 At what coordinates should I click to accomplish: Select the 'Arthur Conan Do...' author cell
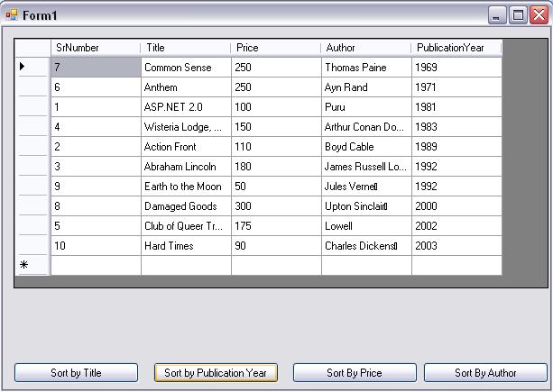[x=367, y=127]
